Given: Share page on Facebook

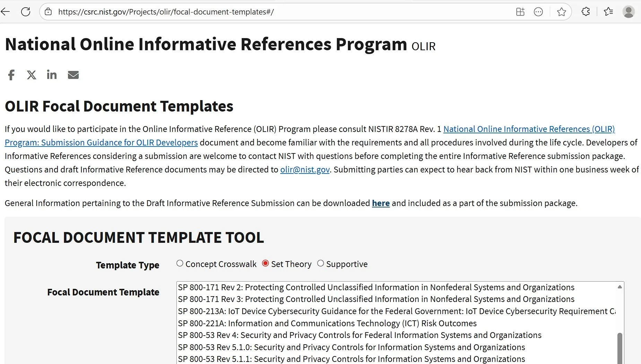Looking at the screenshot, I should click(x=11, y=75).
